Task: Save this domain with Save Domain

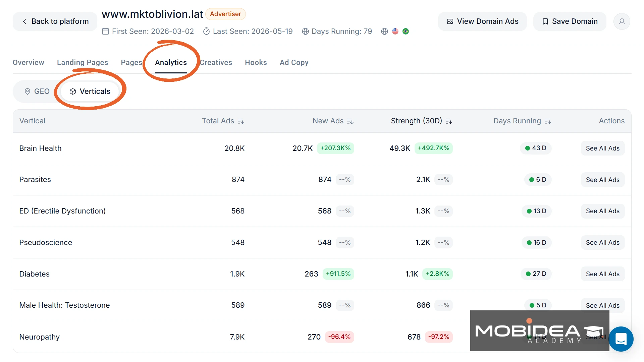Action: click(x=570, y=21)
